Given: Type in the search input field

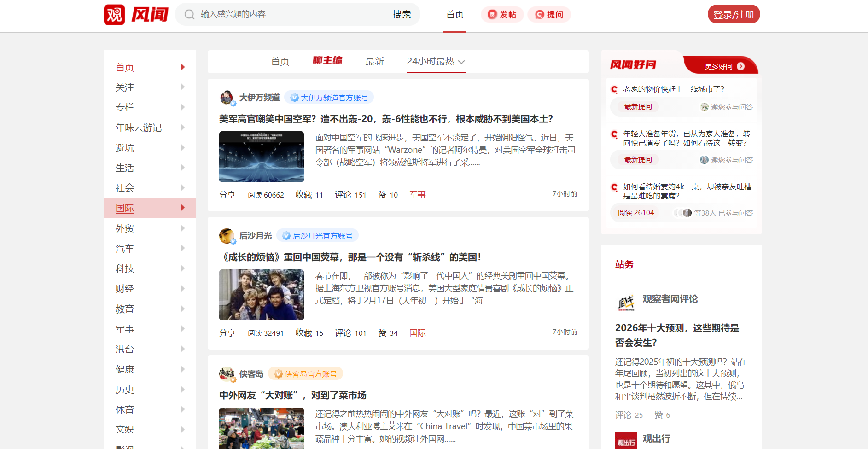Looking at the screenshot, I should pyautogui.click(x=290, y=15).
